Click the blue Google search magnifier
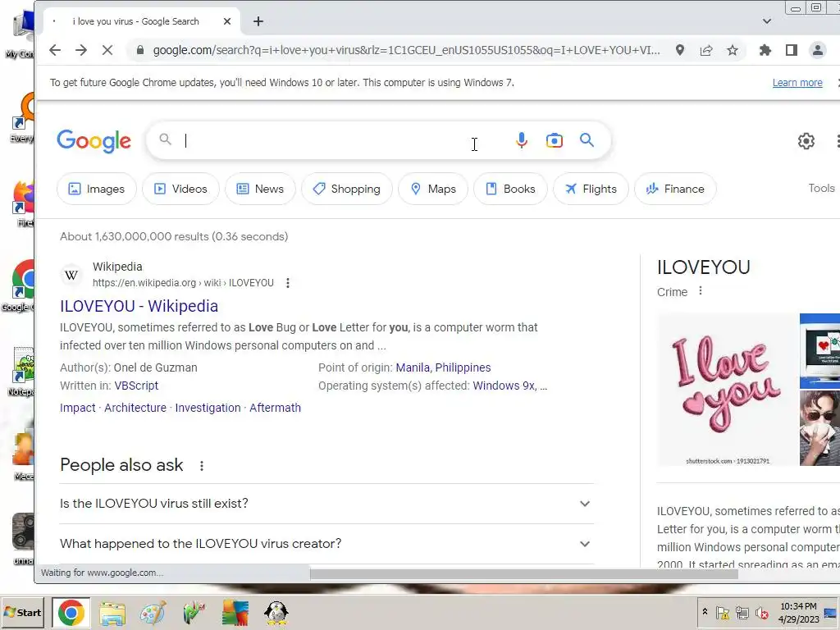The image size is (840, 630). tap(587, 140)
